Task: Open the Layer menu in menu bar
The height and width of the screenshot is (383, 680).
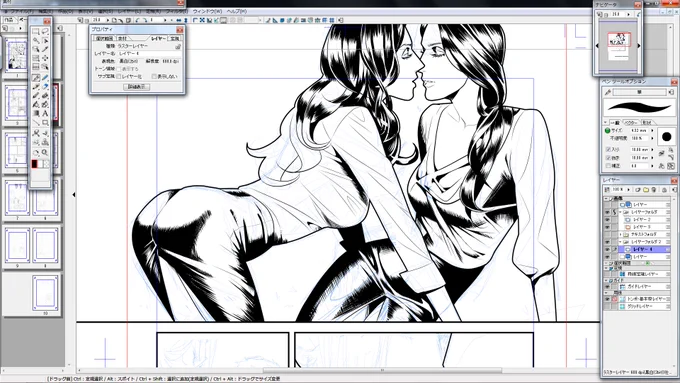Action: coord(129,12)
